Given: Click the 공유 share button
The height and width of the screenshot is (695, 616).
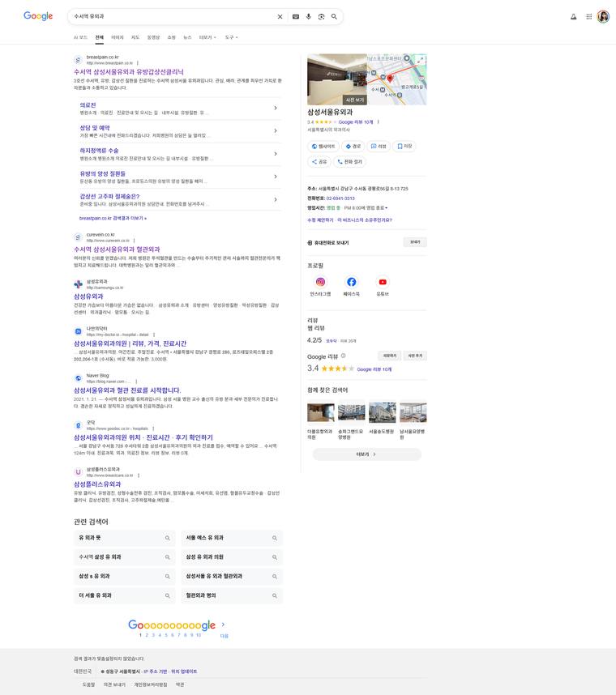Looking at the screenshot, I should pos(319,162).
